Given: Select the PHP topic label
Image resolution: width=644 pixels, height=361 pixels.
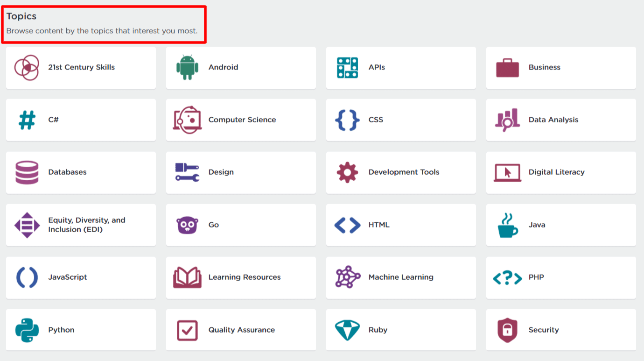Looking at the screenshot, I should [536, 277].
